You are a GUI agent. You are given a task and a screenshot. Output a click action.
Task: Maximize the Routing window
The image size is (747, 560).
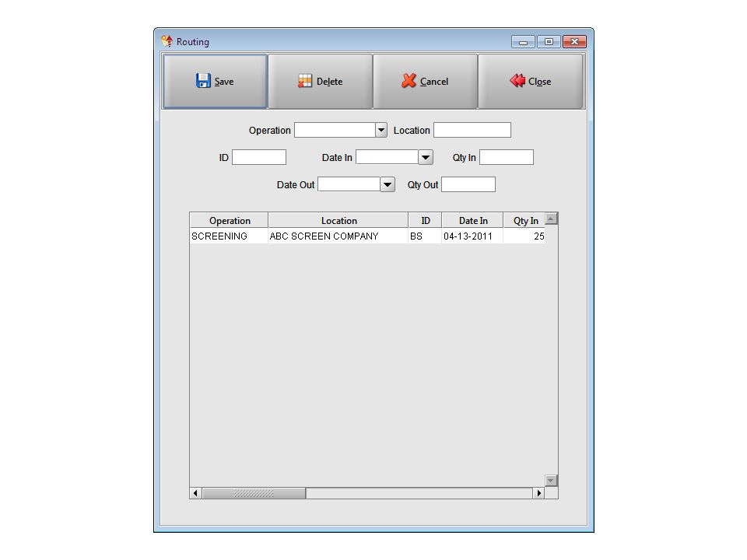point(549,42)
